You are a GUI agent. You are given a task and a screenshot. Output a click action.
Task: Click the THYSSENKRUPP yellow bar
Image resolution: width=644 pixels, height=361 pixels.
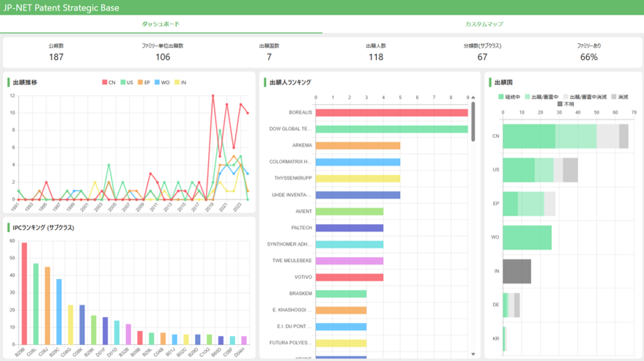point(358,178)
